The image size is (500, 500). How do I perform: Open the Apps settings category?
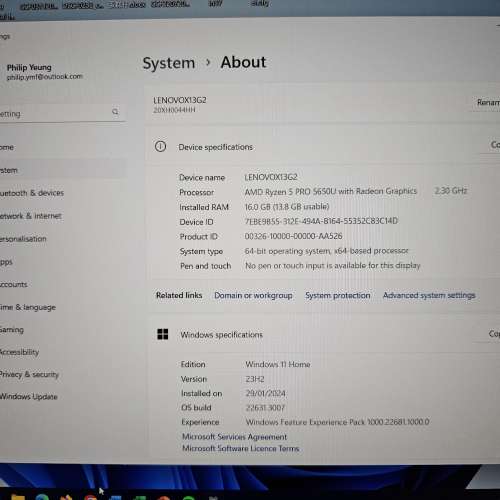pyautogui.click(x=6, y=262)
